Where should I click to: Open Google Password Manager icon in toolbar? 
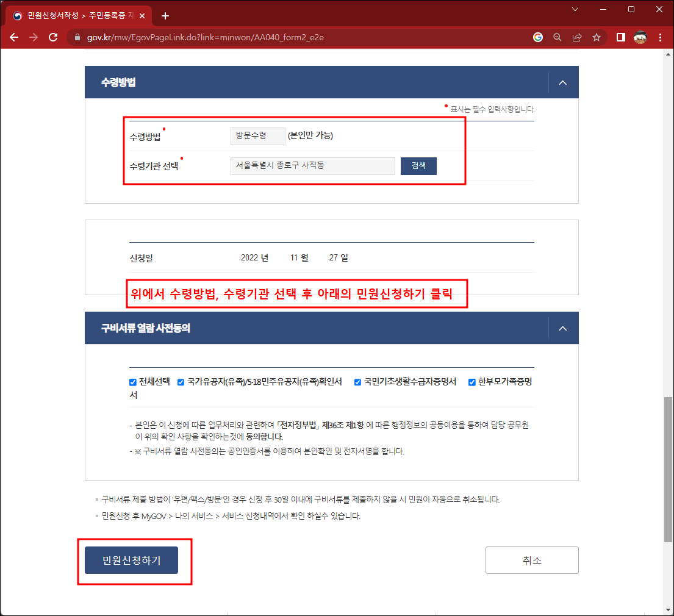point(537,37)
